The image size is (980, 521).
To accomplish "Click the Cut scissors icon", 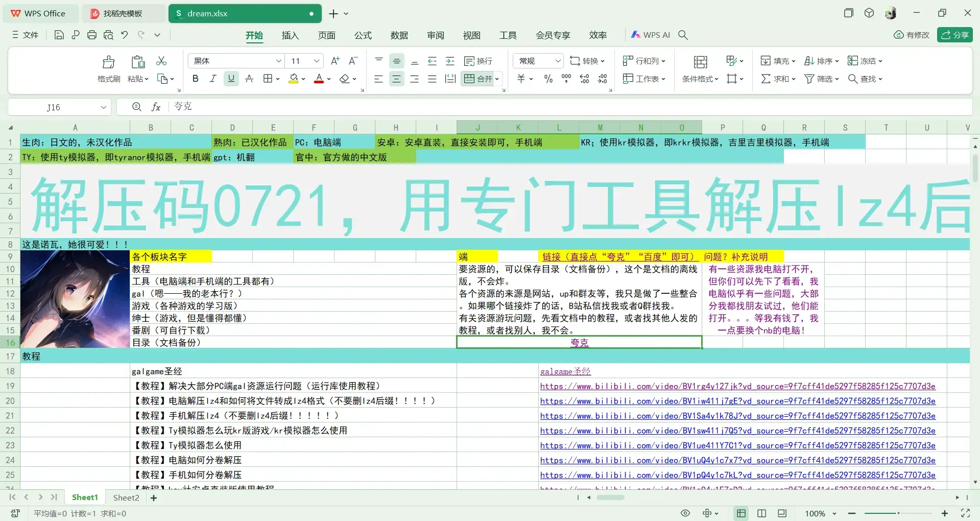I will [161, 61].
